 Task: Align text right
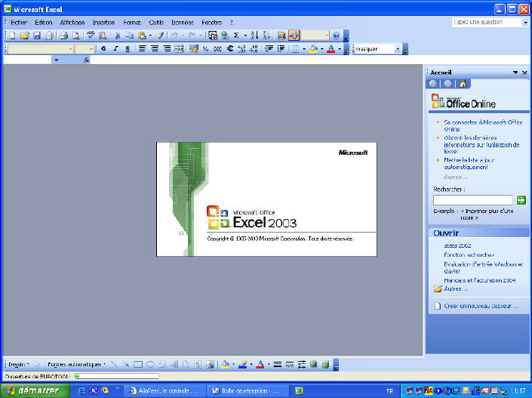[x=167, y=49]
